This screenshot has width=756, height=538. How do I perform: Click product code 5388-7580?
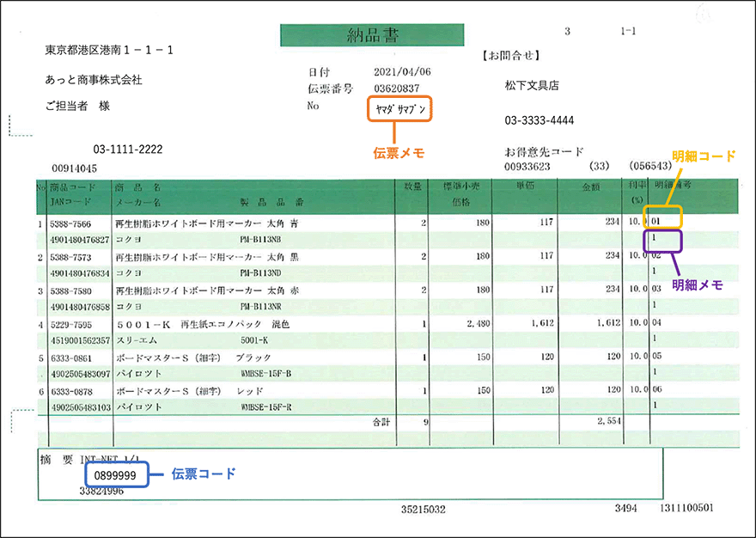point(70,291)
